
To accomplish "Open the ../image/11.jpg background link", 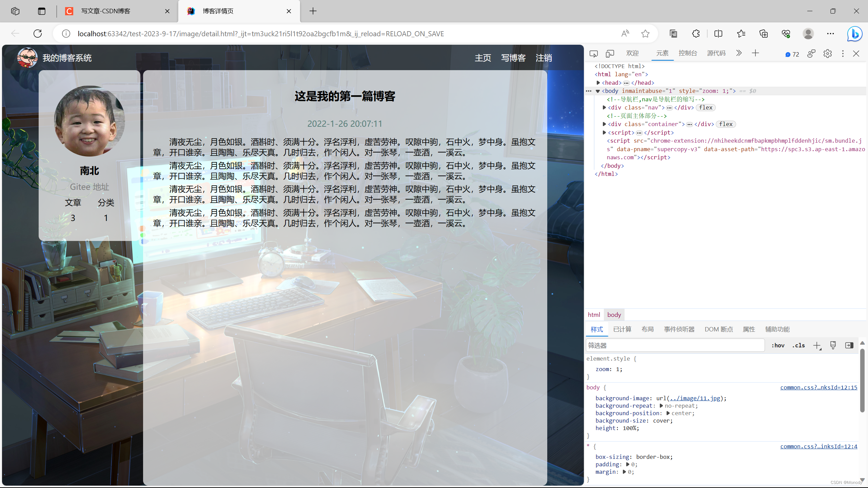I will (695, 398).
